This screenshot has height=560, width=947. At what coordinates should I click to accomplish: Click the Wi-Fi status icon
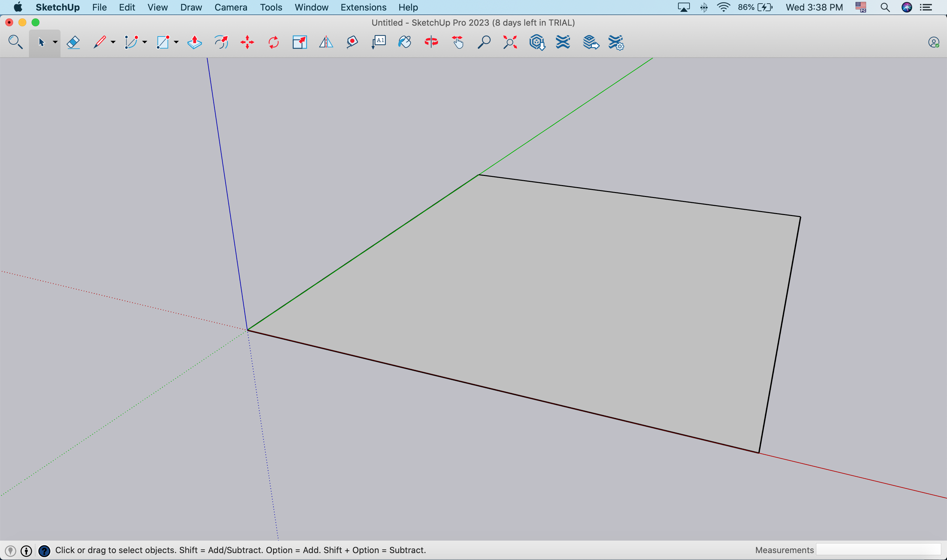[724, 7]
